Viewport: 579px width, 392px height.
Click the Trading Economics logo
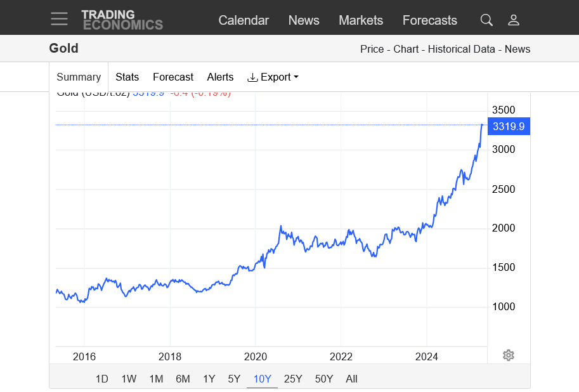pos(122,20)
